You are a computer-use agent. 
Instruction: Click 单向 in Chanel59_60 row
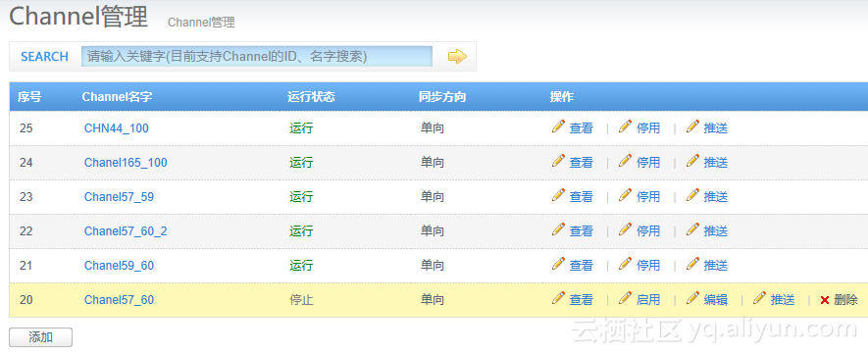click(x=433, y=266)
